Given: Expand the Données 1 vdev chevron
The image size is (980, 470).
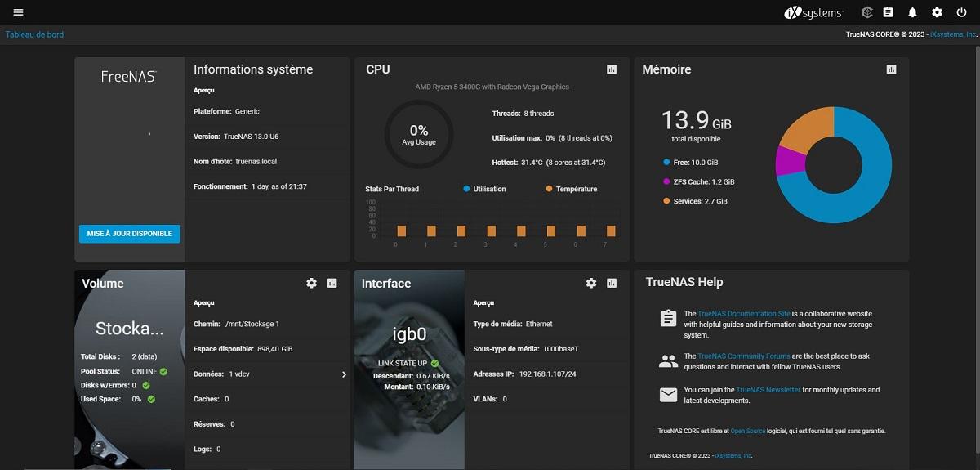Looking at the screenshot, I should (x=344, y=374).
